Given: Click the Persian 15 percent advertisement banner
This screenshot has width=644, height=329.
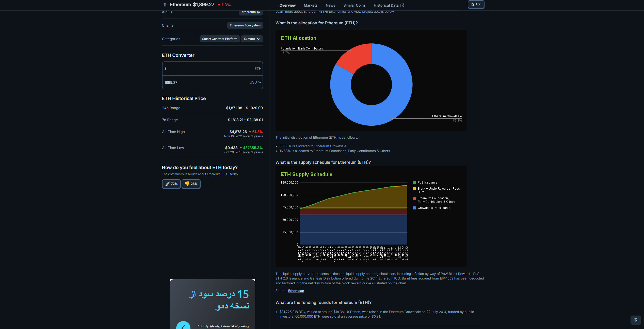Looking at the screenshot, I should coord(213,304).
